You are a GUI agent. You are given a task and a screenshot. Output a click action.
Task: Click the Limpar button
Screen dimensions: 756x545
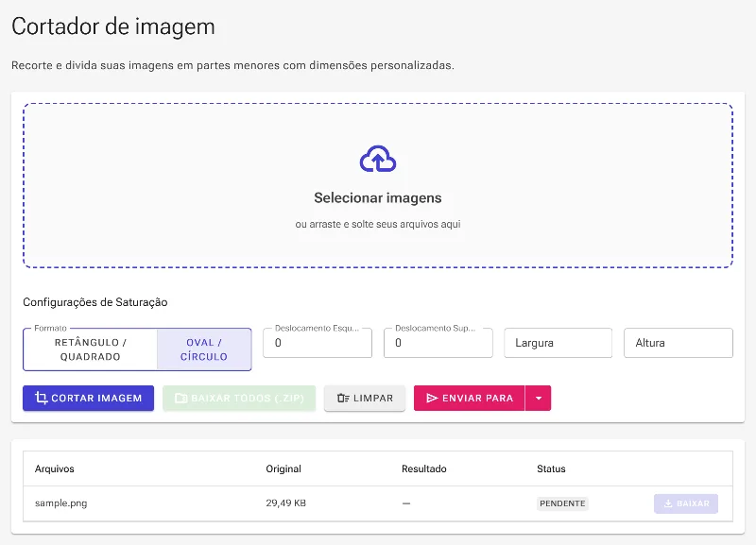(x=365, y=398)
